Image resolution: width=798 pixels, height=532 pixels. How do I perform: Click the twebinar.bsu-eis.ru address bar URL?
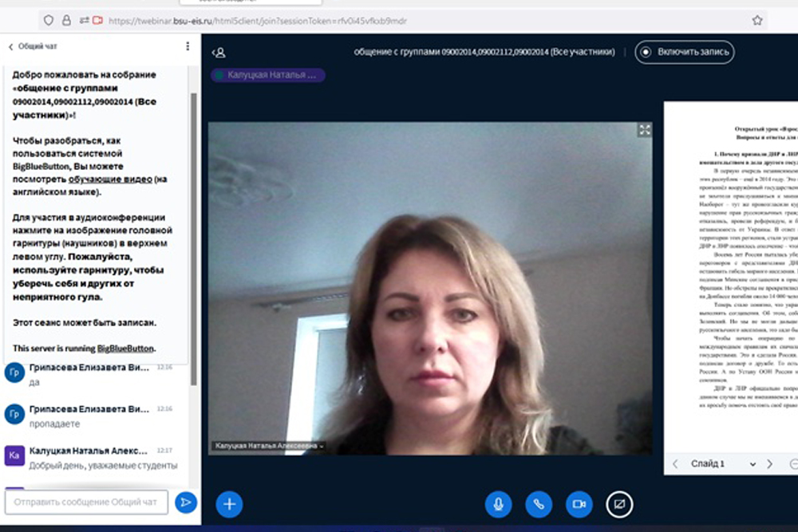258,21
